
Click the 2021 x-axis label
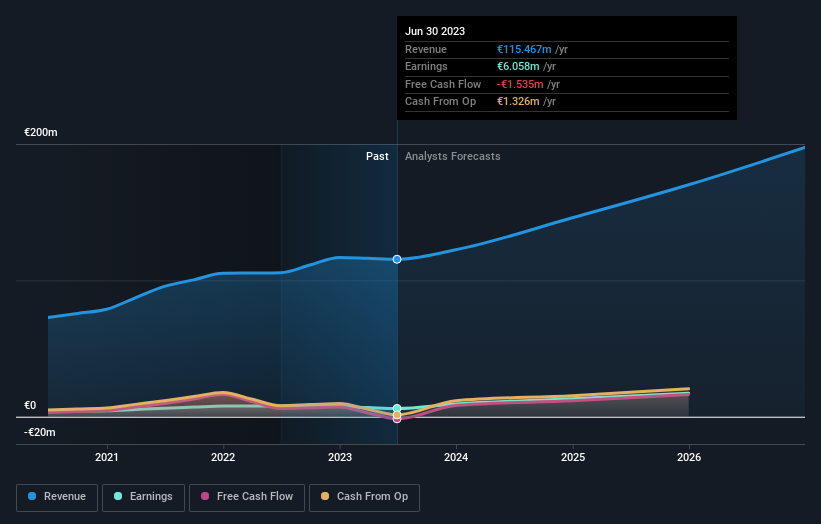[x=107, y=457]
